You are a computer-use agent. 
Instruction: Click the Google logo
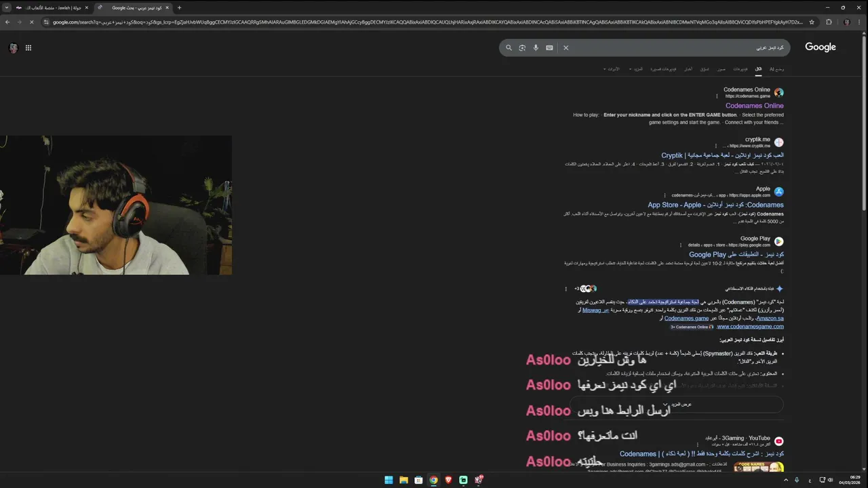[821, 47]
